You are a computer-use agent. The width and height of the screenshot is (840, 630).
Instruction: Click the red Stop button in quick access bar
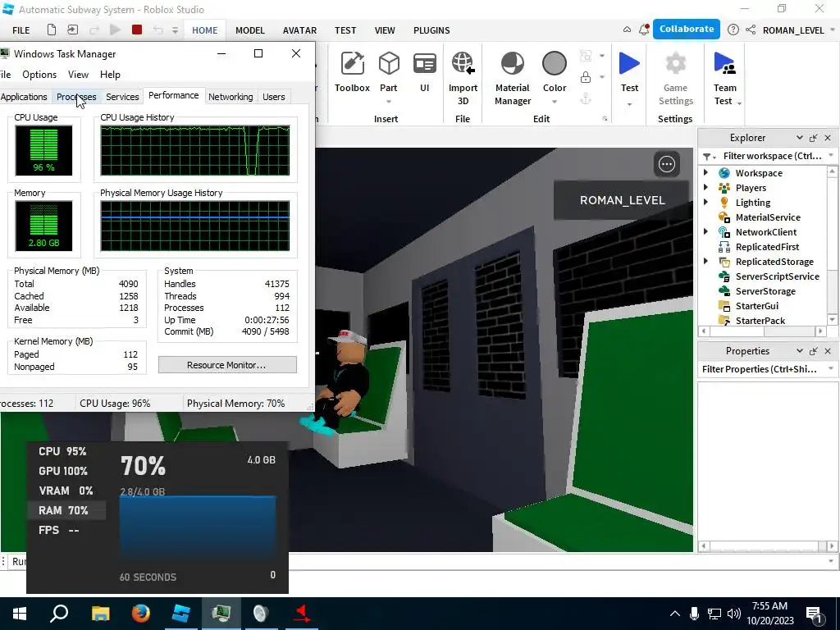click(x=137, y=30)
